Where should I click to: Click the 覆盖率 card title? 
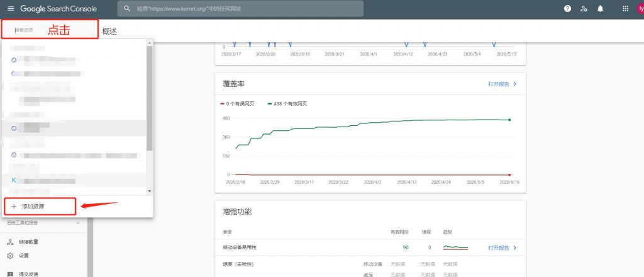tap(234, 84)
